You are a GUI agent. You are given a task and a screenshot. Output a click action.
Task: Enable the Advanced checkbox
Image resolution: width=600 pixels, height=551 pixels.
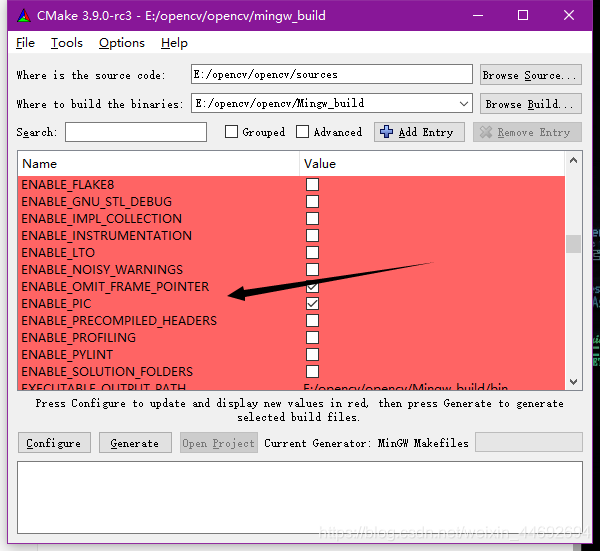point(302,132)
